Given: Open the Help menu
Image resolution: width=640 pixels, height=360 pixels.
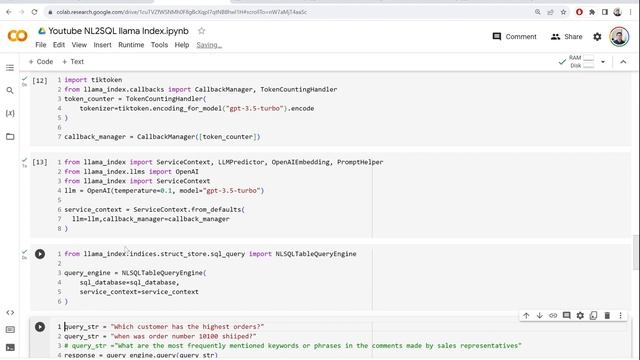Looking at the screenshot, I should point(182,45).
